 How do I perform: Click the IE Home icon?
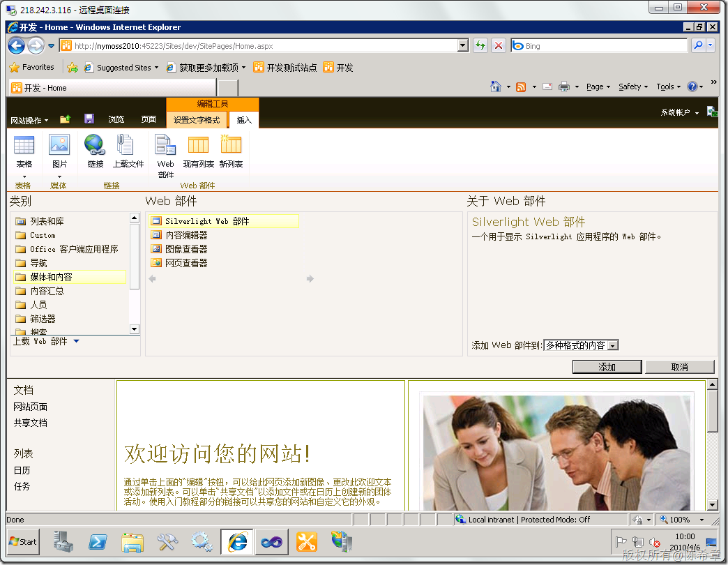496,86
